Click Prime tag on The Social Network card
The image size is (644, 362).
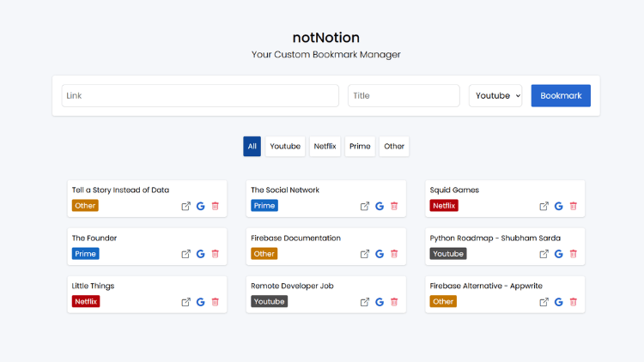click(264, 206)
